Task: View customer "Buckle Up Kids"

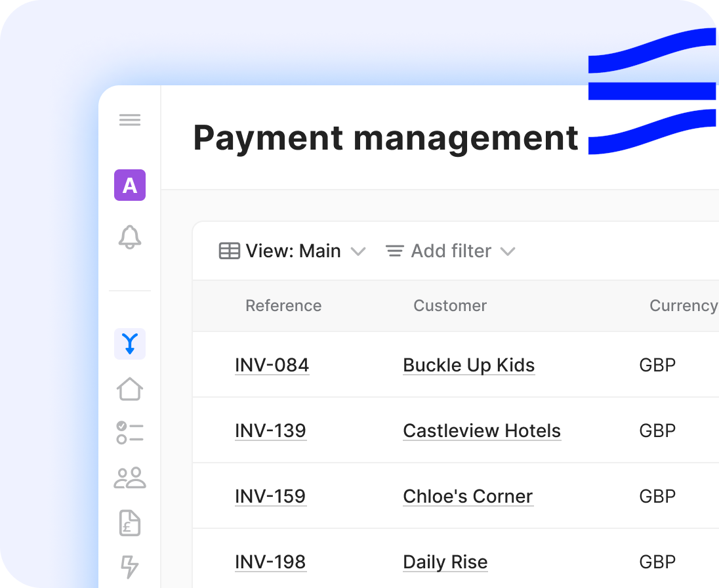Action: tap(468, 365)
